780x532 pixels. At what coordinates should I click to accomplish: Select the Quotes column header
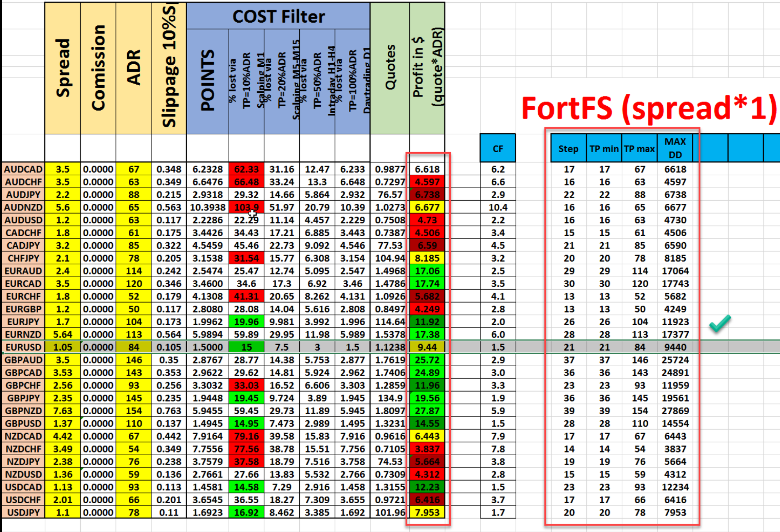coord(390,68)
